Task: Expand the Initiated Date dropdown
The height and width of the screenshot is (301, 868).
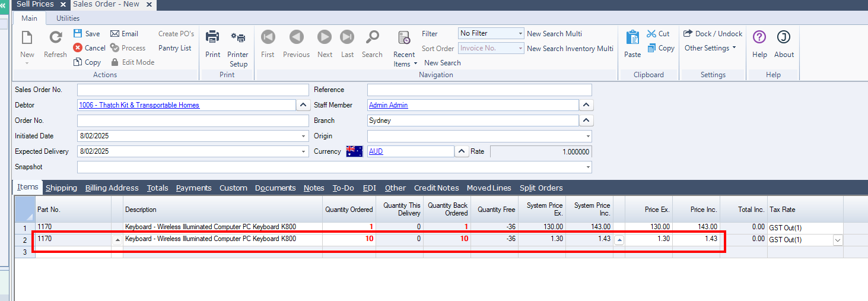Action: [x=304, y=137]
